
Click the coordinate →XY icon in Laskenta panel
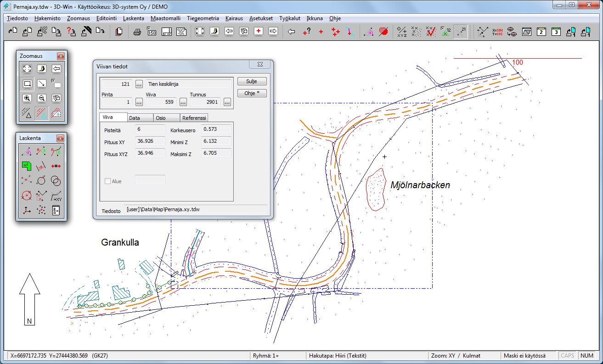[56, 195]
